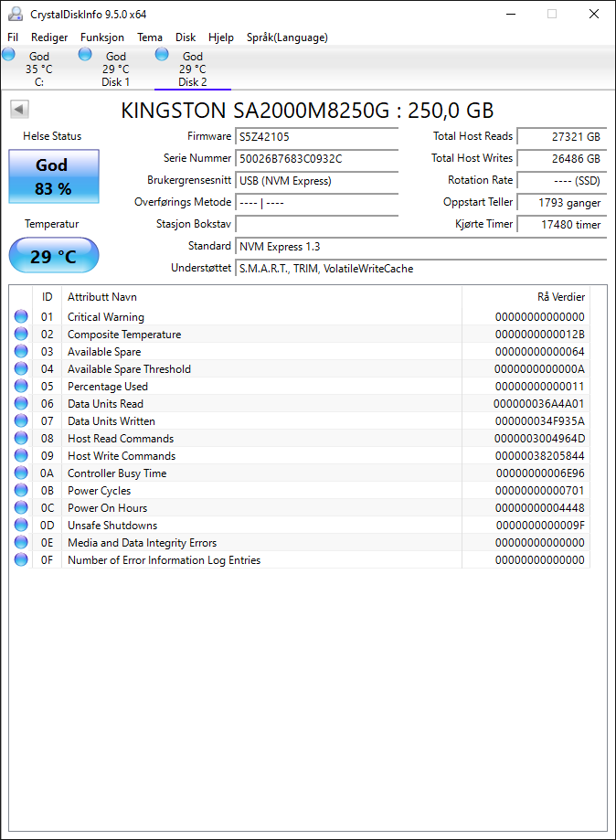616x840 pixels.
Task: Click status orb for Power Cycles row
Action: [21, 490]
